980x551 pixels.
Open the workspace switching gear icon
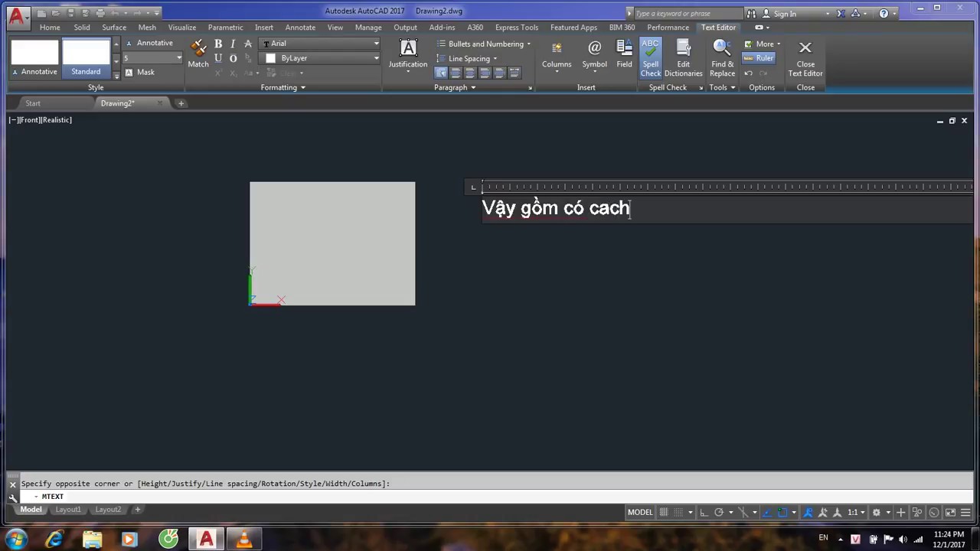pyautogui.click(x=877, y=512)
